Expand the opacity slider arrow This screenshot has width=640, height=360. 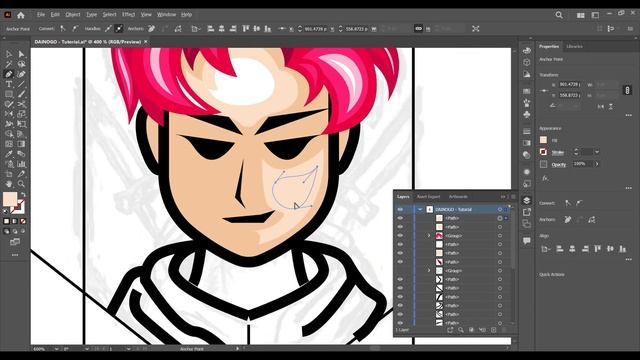[597, 164]
